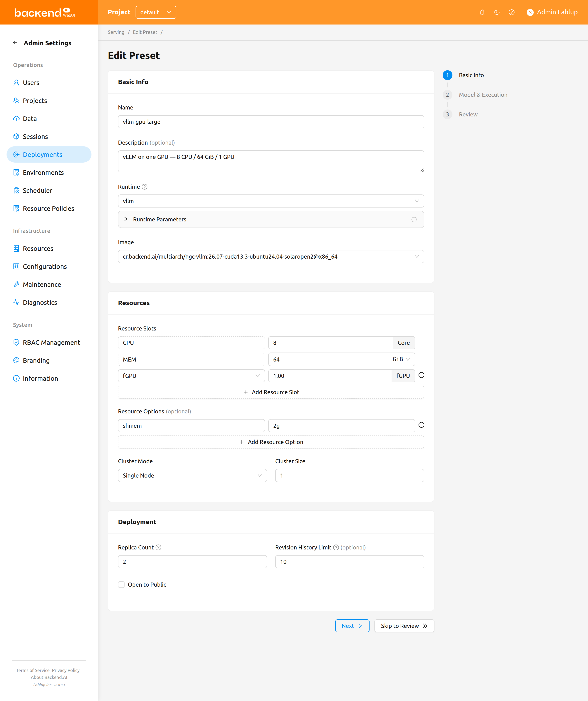The width and height of the screenshot is (588, 701).
Task: Click the Users sidebar icon
Action: (x=16, y=83)
